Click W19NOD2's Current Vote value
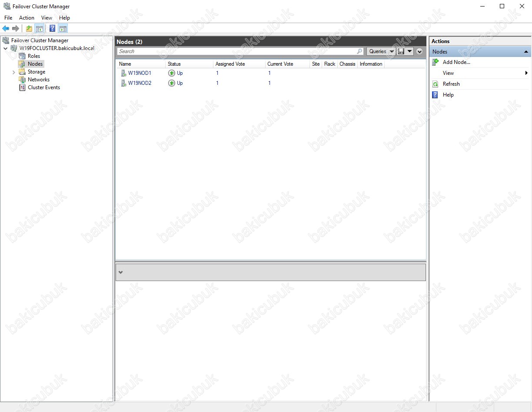The width and height of the screenshot is (532, 412). [x=269, y=83]
